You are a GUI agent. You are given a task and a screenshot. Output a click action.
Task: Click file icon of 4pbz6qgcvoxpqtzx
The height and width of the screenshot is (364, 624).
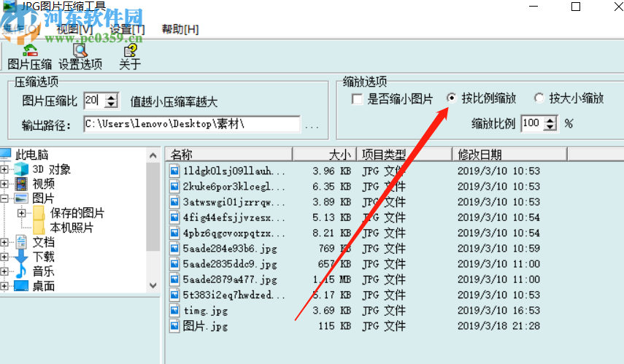174,233
